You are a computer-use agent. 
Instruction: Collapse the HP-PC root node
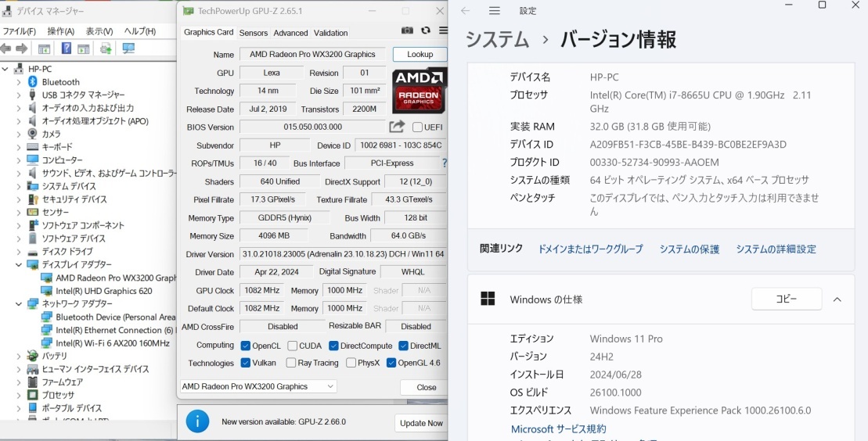(5, 69)
